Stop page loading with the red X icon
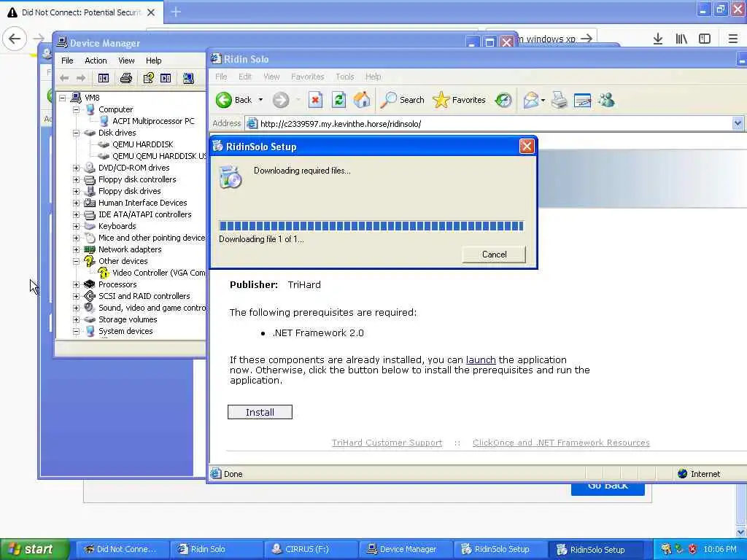 point(315,100)
